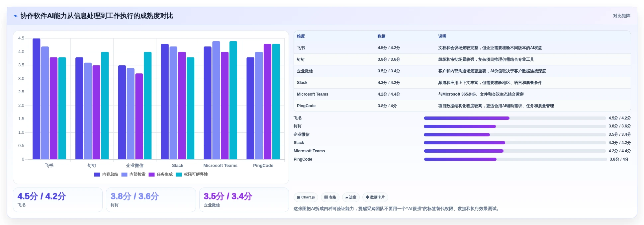Click the 飞书 progress bar

coord(515,118)
